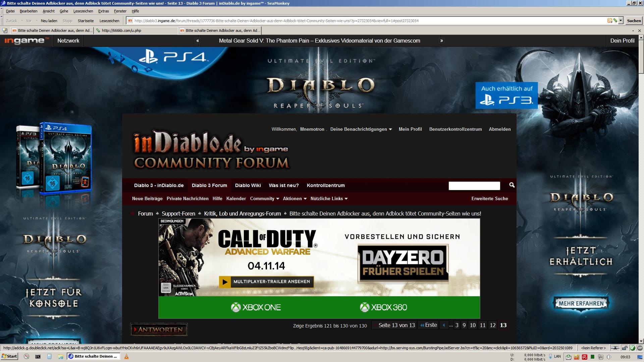Open the tab list dropdown arrow
The width and height of the screenshot is (644, 362).
pos(633,31)
